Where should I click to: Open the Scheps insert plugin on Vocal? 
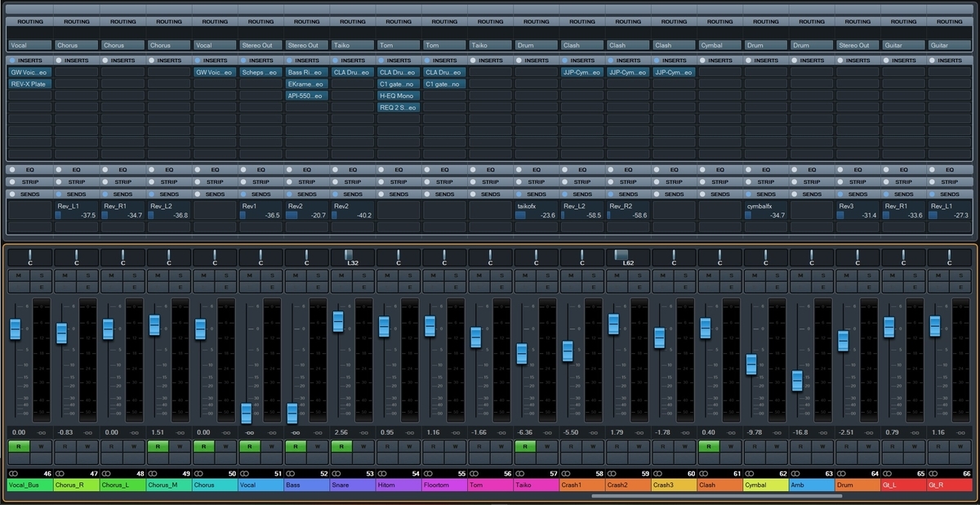261,73
